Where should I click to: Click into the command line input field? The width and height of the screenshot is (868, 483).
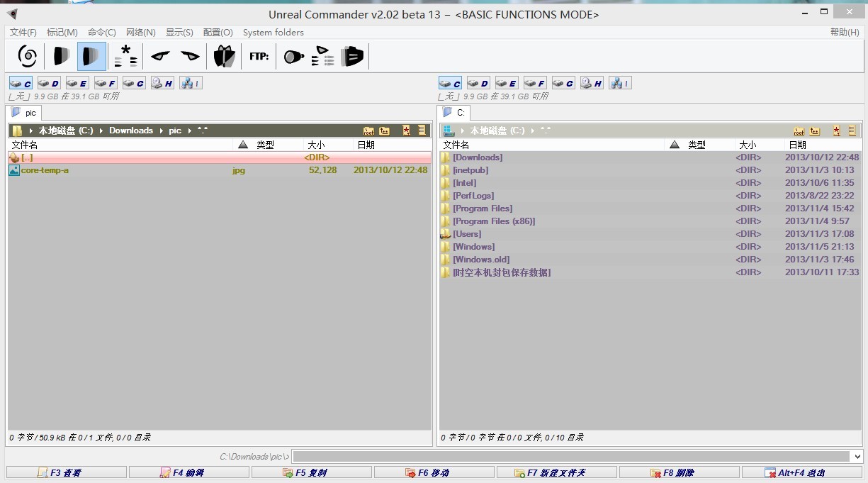coord(572,457)
